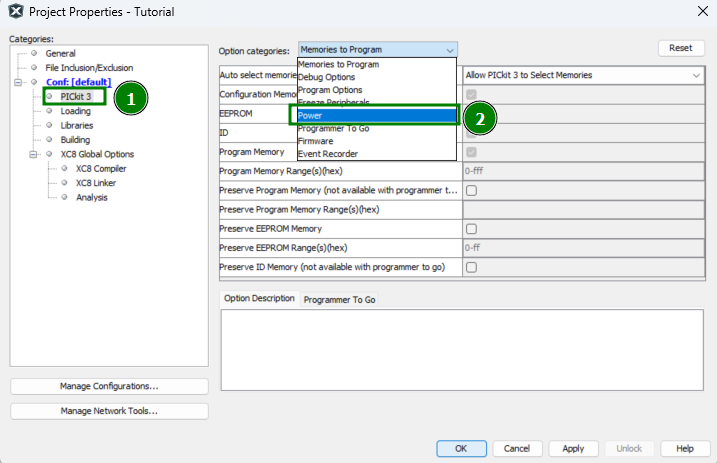Toggle Program Memory checkbox

(471, 152)
